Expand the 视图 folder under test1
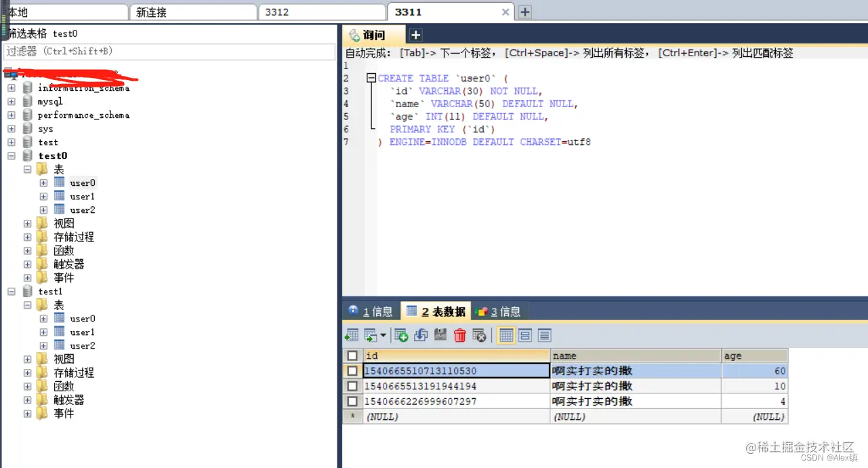868x468 pixels. click(x=28, y=359)
